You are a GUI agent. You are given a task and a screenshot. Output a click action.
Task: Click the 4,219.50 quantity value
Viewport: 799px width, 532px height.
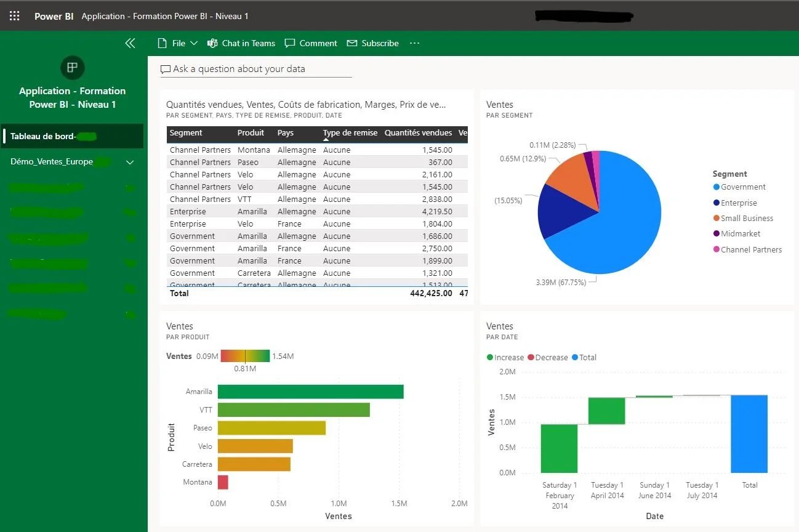[437, 212]
